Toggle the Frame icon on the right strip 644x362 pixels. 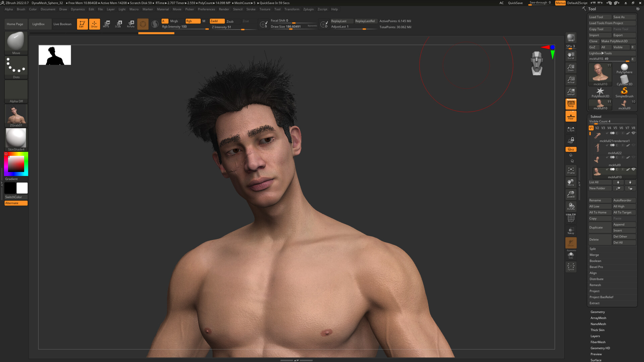pos(571,170)
